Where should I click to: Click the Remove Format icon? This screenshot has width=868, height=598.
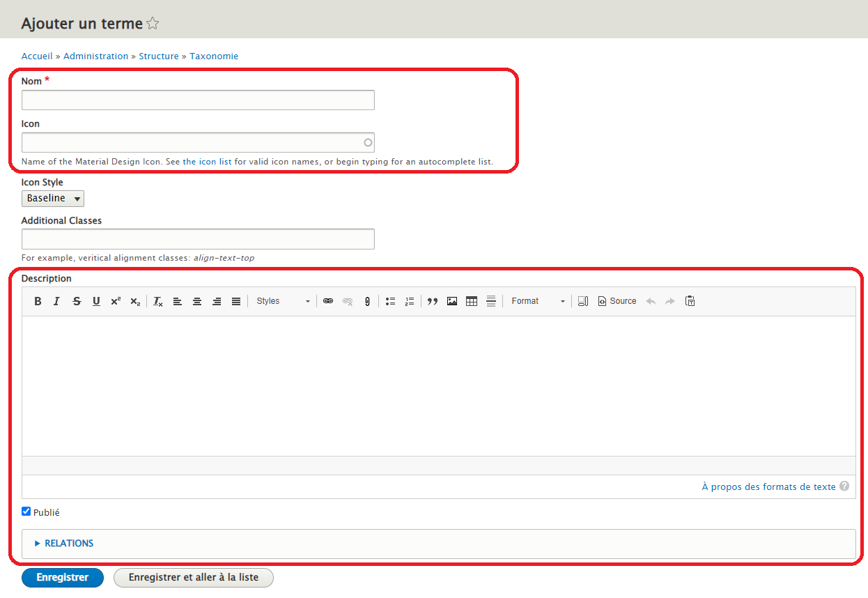(x=158, y=301)
